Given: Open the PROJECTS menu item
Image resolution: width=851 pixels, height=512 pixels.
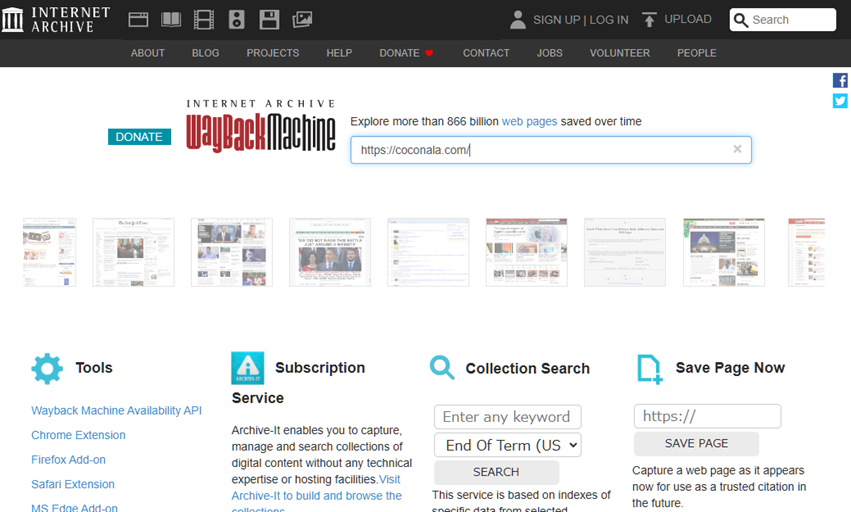Looking at the screenshot, I should [272, 53].
